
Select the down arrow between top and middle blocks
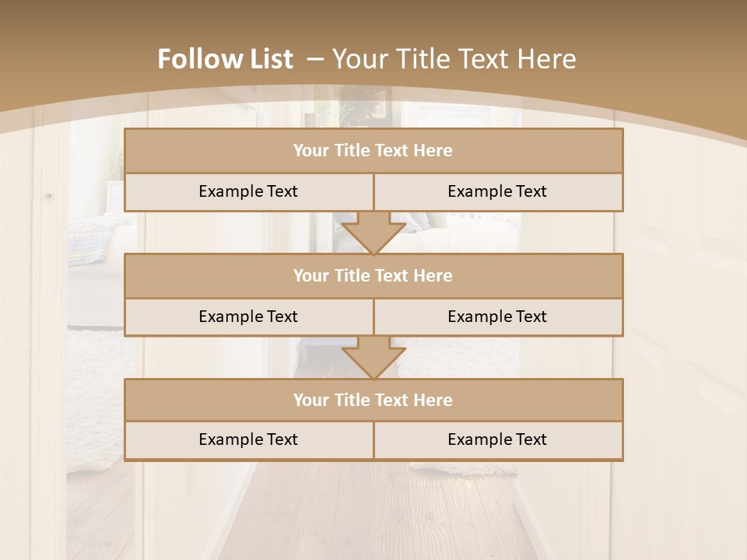click(373, 233)
